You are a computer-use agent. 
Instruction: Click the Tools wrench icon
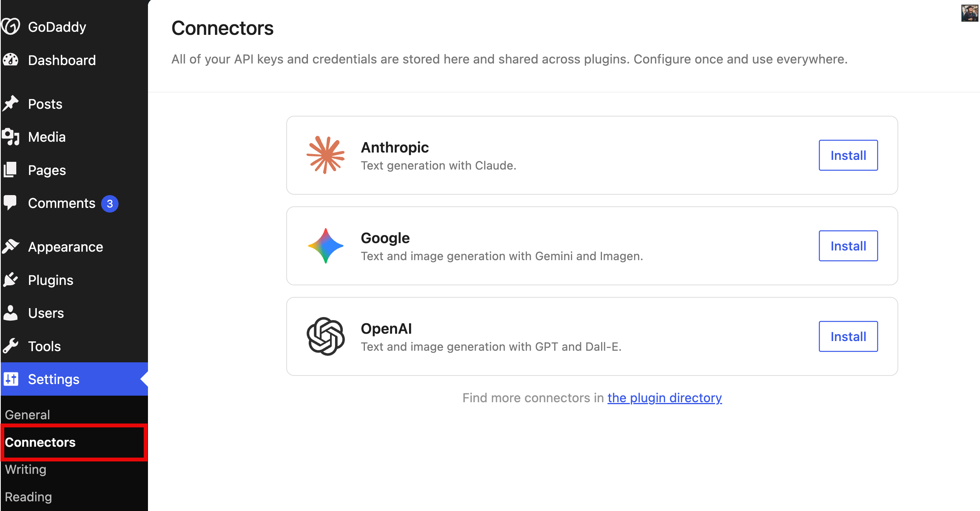pyautogui.click(x=11, y=346)
